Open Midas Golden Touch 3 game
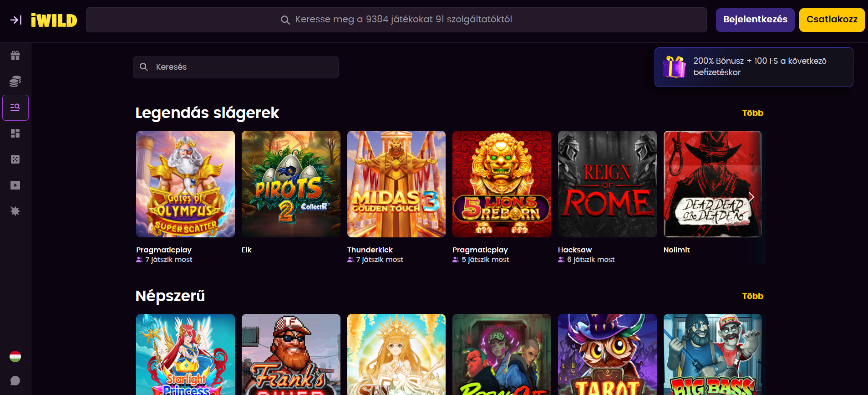 tap(396, 184)
